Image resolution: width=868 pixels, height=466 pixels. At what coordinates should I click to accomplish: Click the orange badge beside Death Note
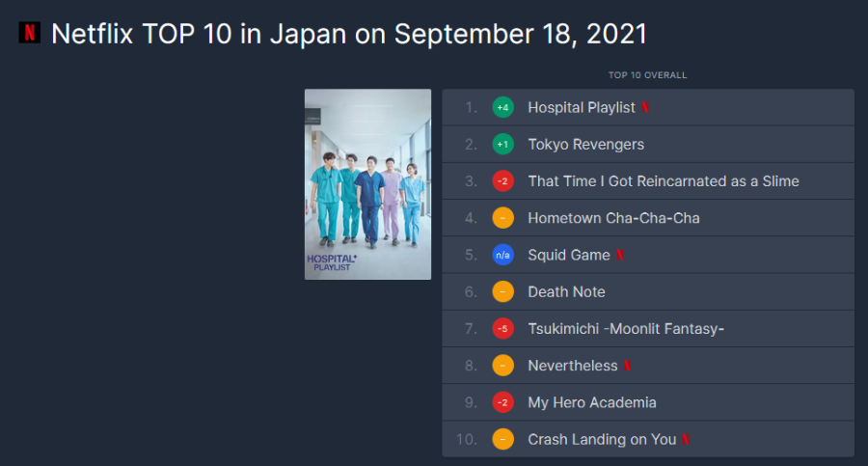point(502,292)
